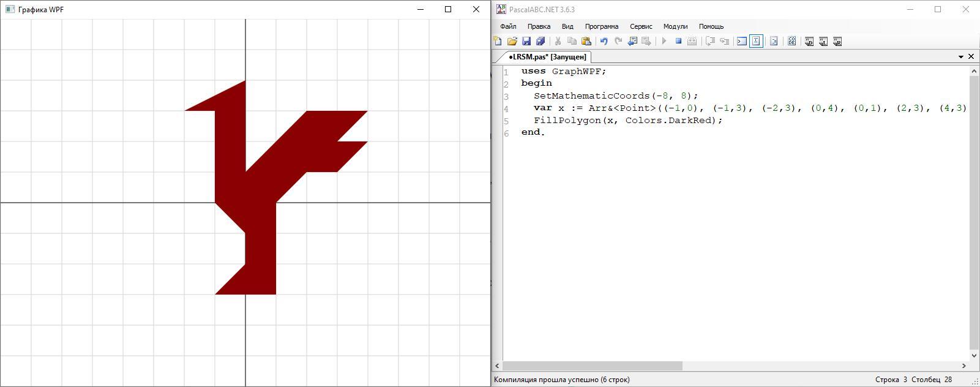Minimize the Графика WPF window
The image size is (980, 387).
click(421, 9)
